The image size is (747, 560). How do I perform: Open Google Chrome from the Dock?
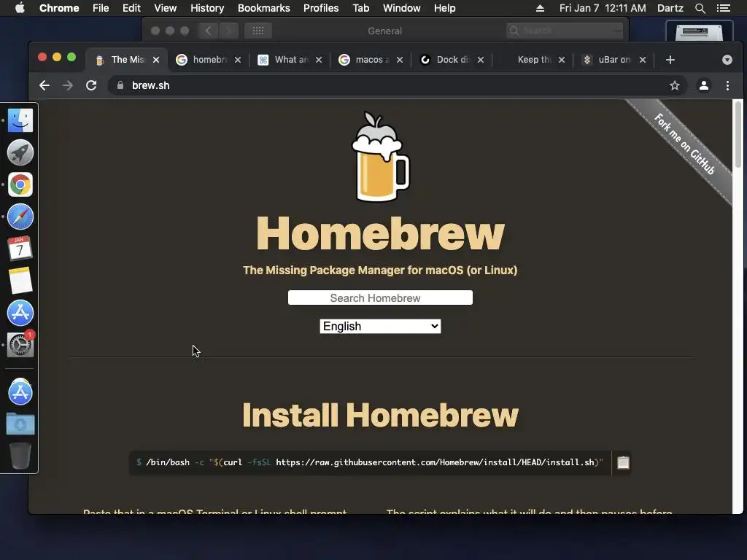pyautogui.click(x=20, y=184)
